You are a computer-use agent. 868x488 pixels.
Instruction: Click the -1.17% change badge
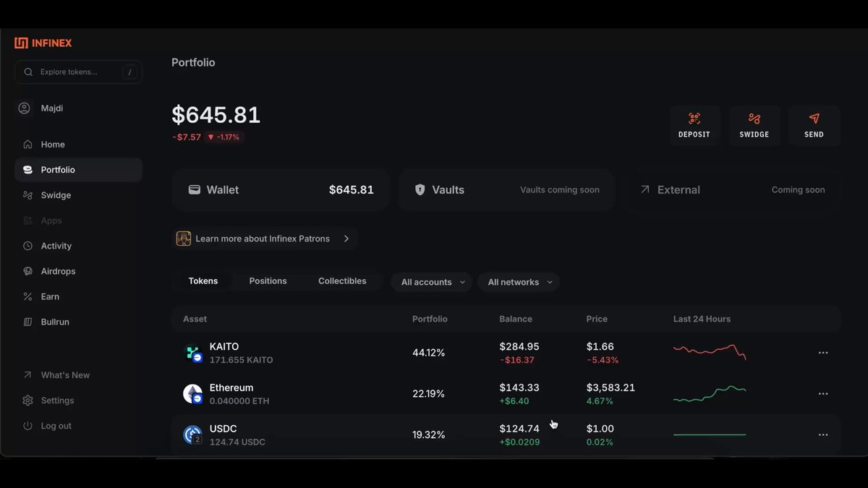click(x=224, y=137)
